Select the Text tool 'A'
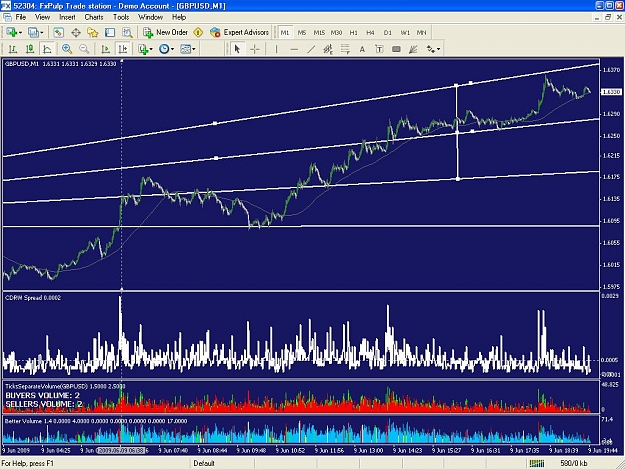This screenshot has width=625, height=469. 362,49
